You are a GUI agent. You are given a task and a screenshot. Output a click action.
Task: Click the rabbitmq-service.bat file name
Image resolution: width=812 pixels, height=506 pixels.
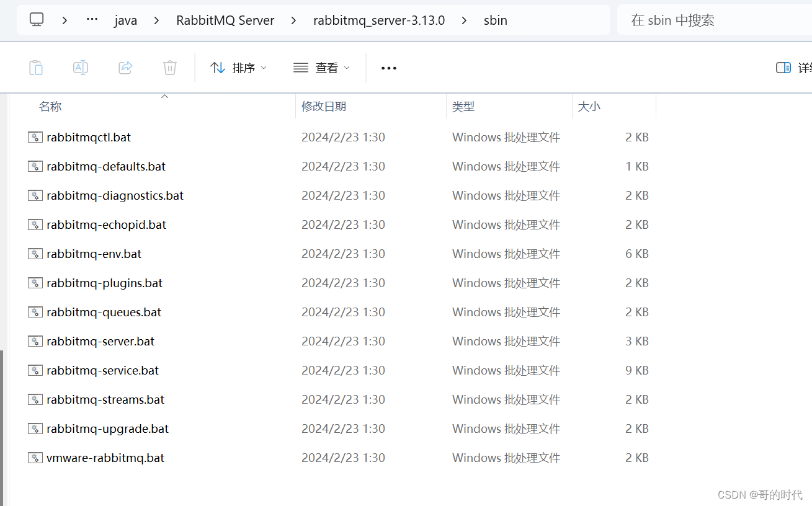(103, 370)
